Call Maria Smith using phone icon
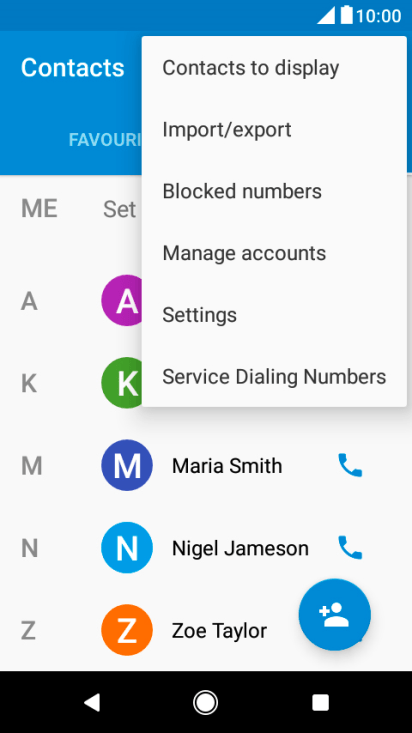 coord(350,465)
